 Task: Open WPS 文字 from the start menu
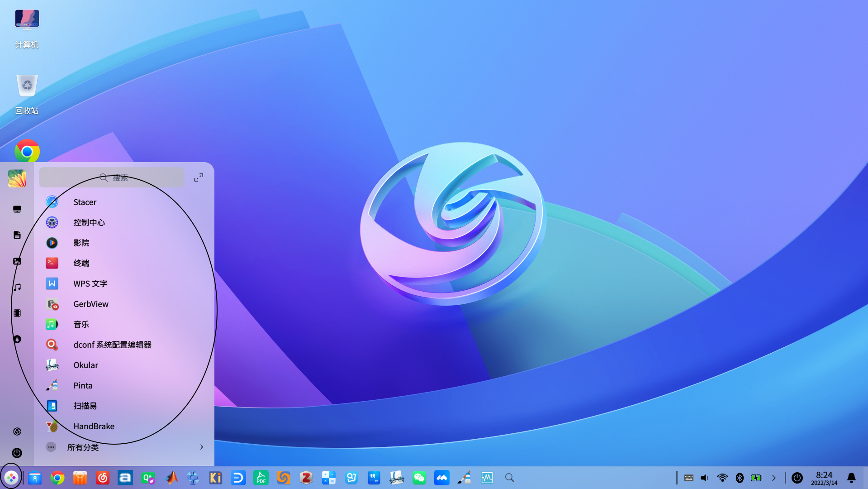pyautogui.click(x=123, y=283)
